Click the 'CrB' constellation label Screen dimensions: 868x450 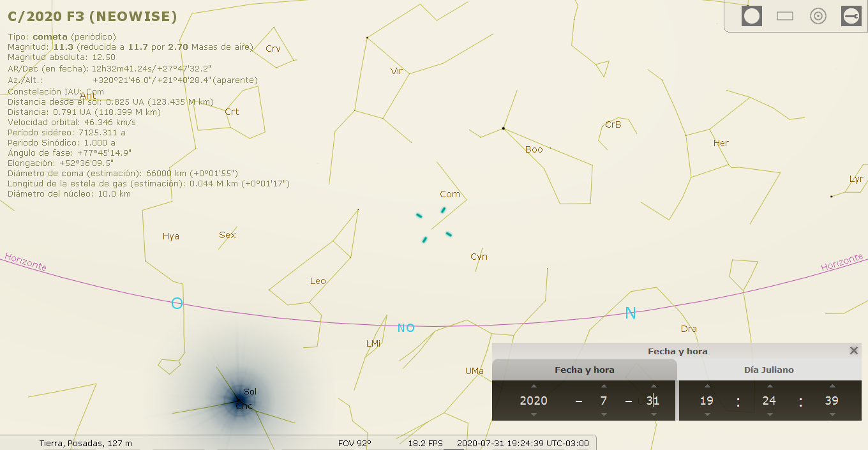click(x=613, y=124)
